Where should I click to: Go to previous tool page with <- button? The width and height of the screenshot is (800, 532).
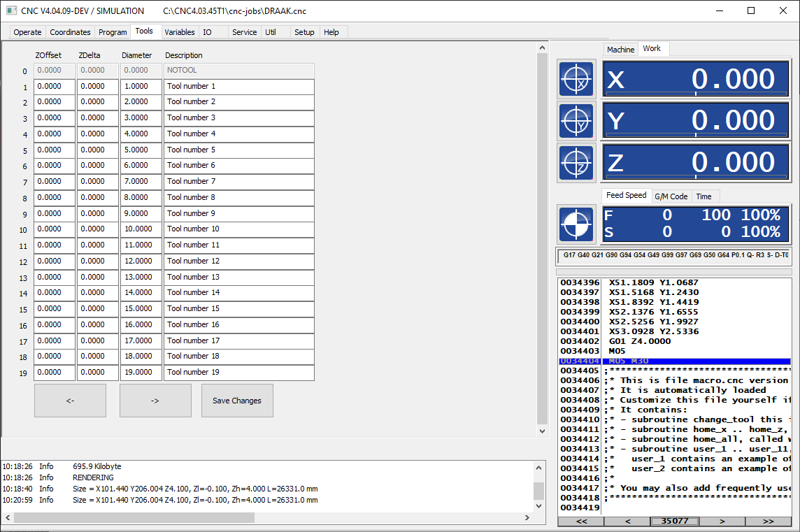pyautogui.click(x=71, y=401)
